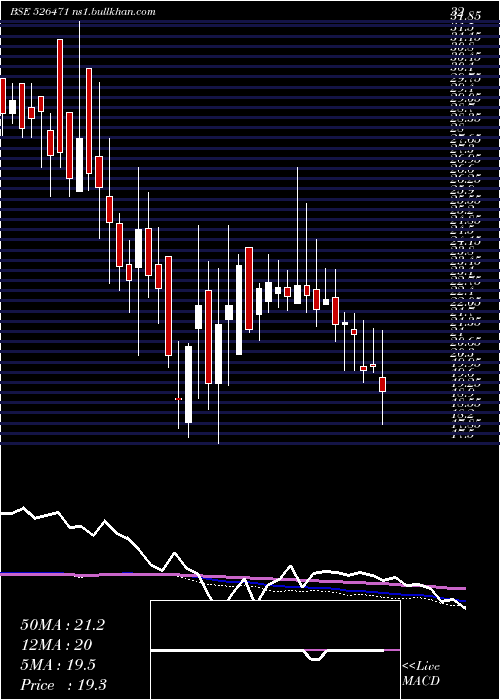Click the "BSE 526471 ns1.bullkhan.com" header text
This screenshot has height=700, width=500.
click(83, 12)
